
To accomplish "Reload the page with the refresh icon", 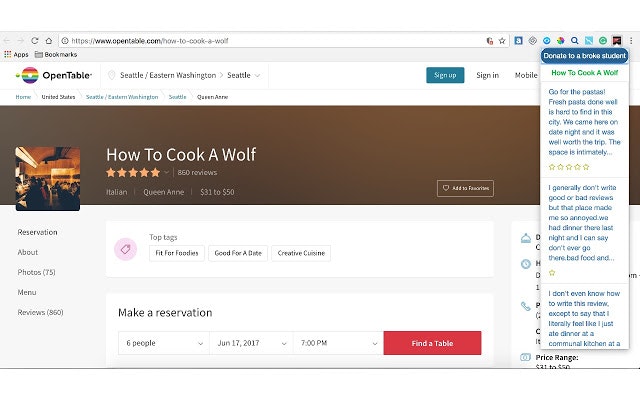I will click(35, 41).
